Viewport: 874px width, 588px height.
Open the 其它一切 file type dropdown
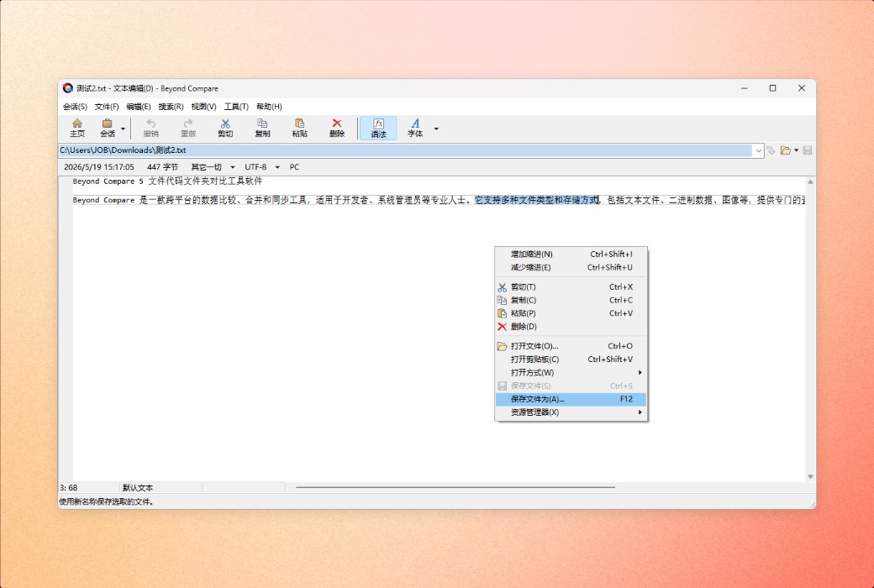[x=213, y=166]
